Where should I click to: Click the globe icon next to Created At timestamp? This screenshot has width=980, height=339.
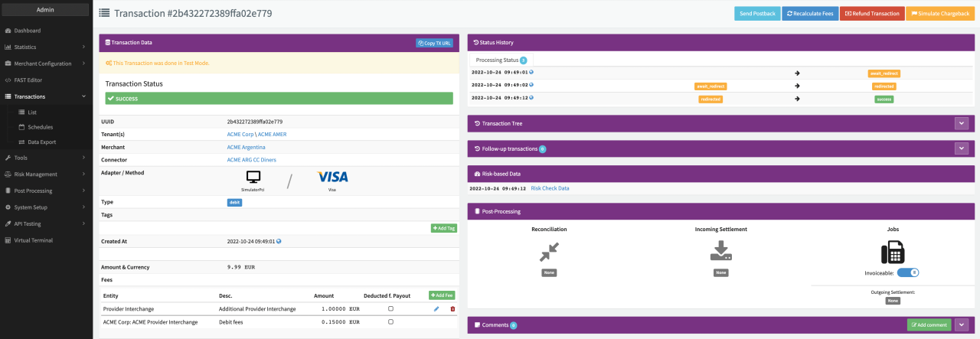[279, 241]
